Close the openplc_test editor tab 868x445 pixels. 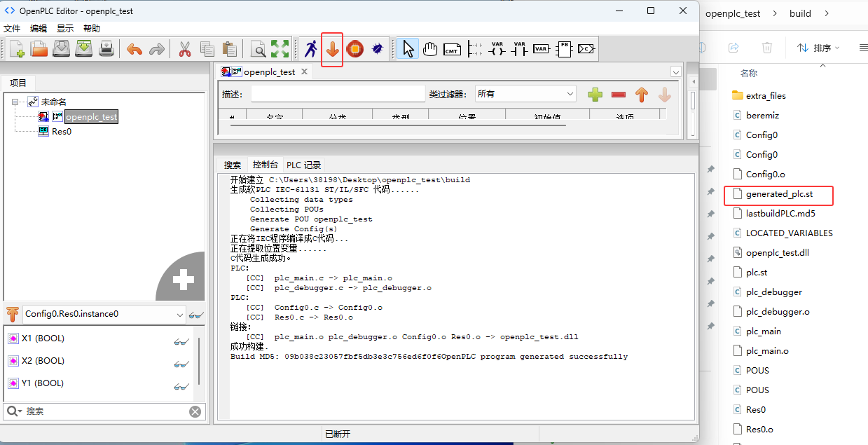coord(304,71)
